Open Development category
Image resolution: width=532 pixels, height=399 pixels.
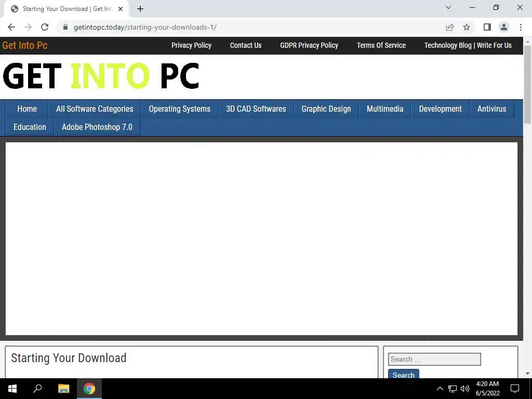(x=440, y=109)
